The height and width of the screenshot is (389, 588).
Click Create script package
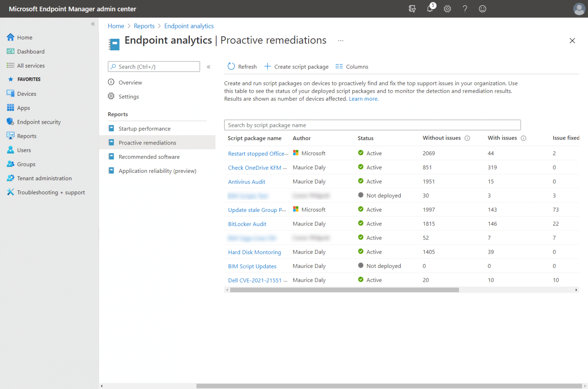[296, 66]
